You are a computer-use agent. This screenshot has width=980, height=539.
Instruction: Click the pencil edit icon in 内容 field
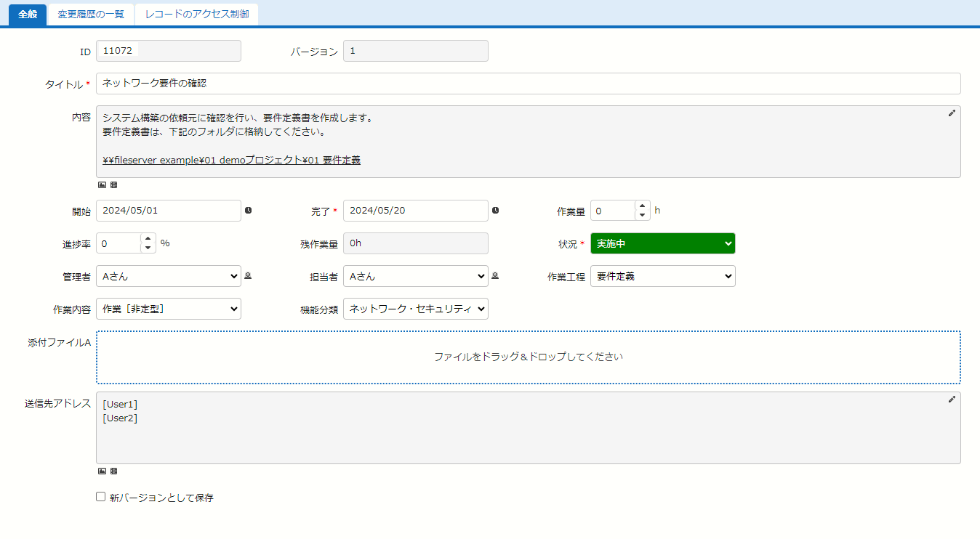click(x=952, y=113)
